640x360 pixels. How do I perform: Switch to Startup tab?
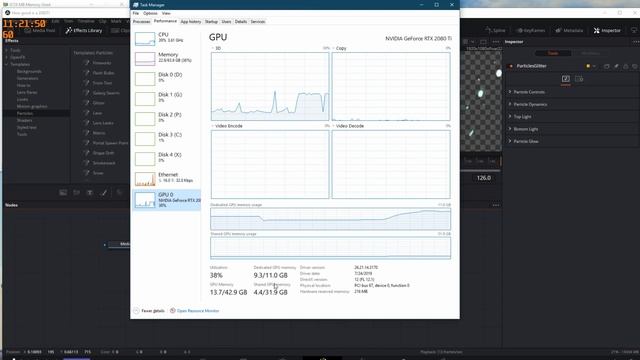[211, 22]
